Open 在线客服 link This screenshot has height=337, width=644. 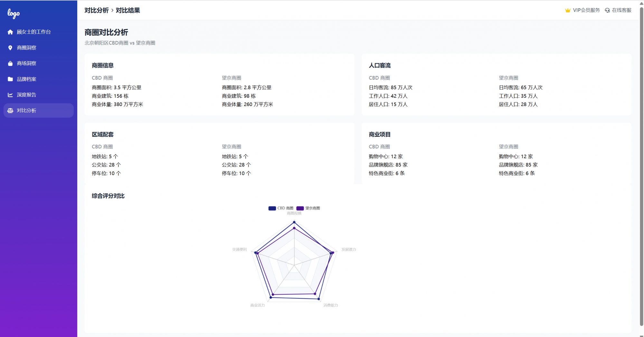coord(621,10)
